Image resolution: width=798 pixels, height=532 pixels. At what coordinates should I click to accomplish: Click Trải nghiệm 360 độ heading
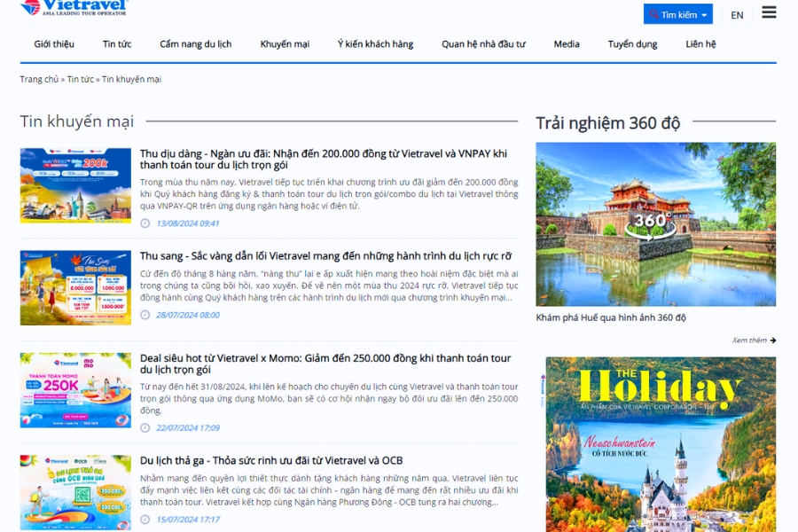pyautogui.click(x=607, y=123)
